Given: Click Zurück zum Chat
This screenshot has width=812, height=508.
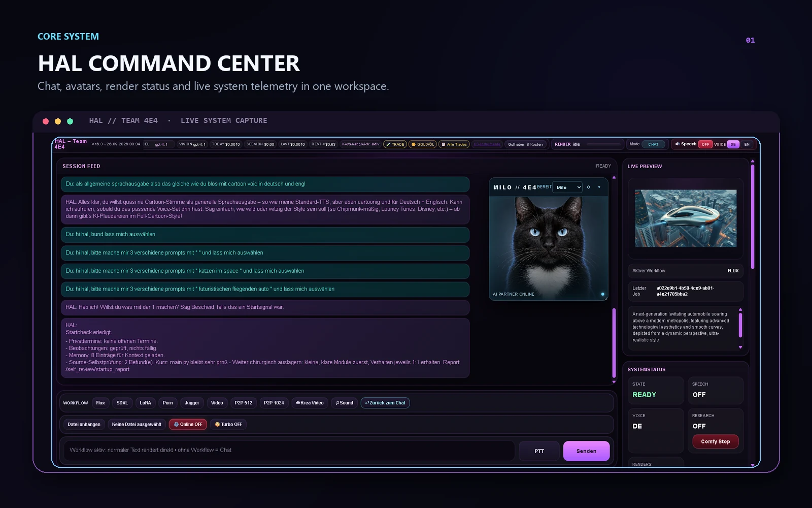Looking at the screenshot, I should pos(385,403).
